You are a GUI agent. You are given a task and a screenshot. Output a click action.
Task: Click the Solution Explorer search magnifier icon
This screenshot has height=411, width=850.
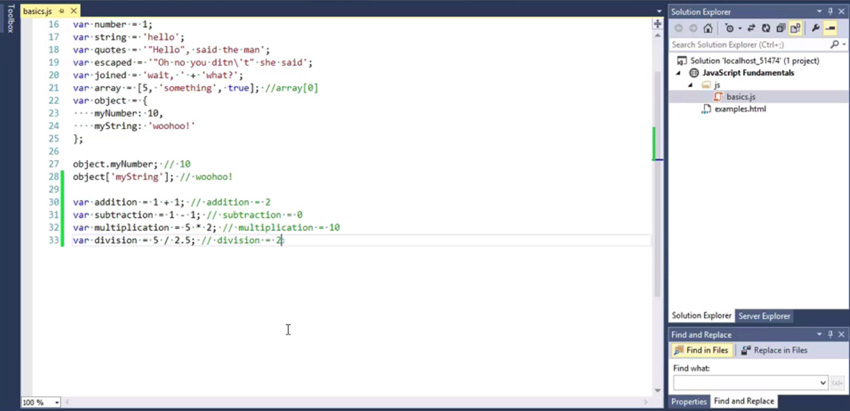pyautogui.click(x=833, y=45)
